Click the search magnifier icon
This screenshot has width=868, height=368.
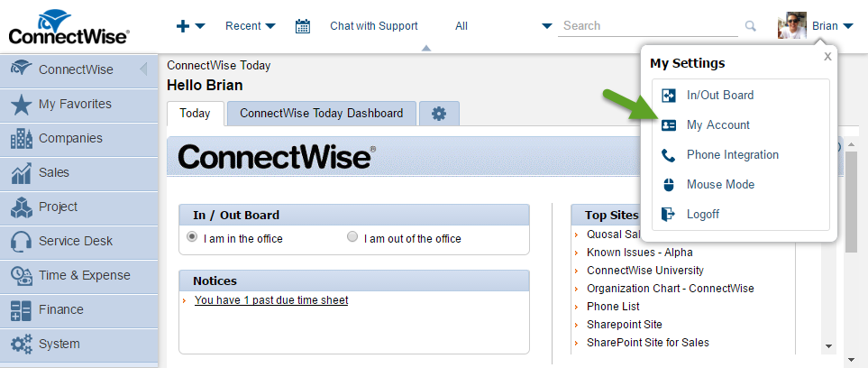750,26
